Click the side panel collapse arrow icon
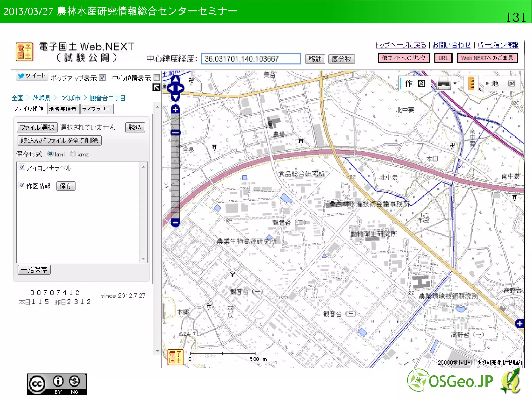The height and width of the screenshot is (399, 532). tap(156, 87)
